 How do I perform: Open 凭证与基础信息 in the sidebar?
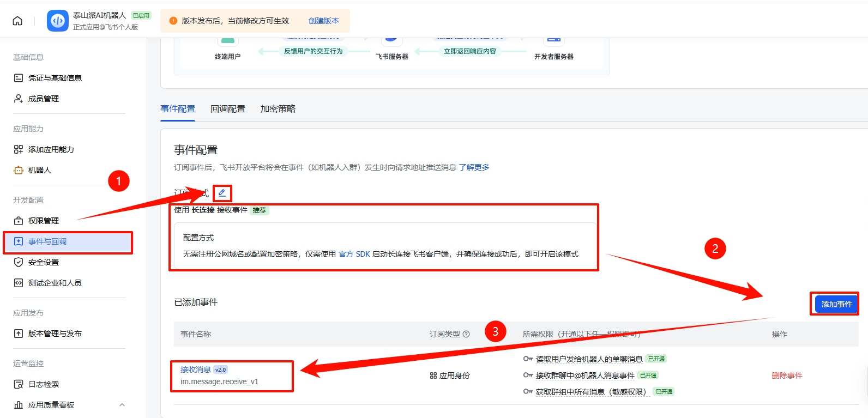[55, 78]
